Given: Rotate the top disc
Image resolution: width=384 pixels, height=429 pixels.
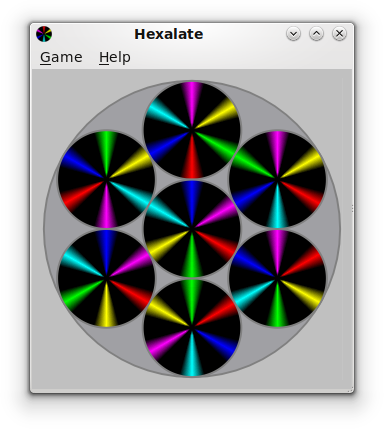Looking at the screenshot, I should (192, 130).
